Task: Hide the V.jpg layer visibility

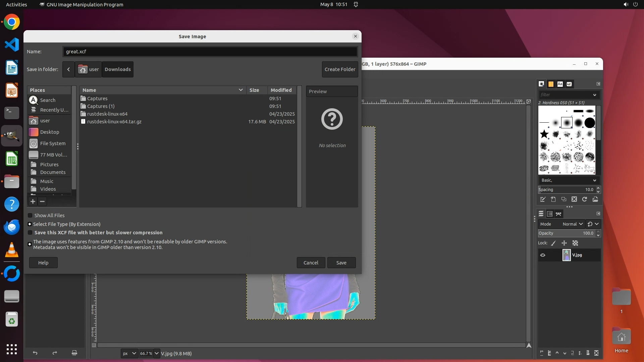Action: 543,255
